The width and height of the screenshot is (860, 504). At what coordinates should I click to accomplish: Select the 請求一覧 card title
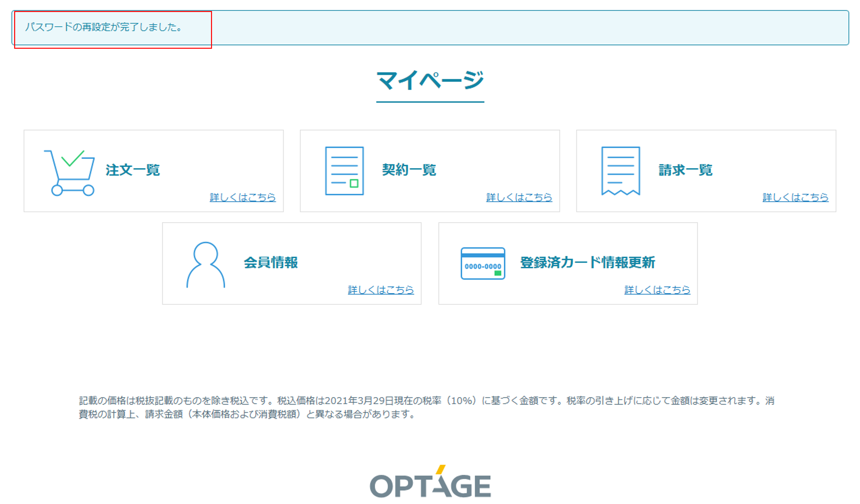click(685, 170)
